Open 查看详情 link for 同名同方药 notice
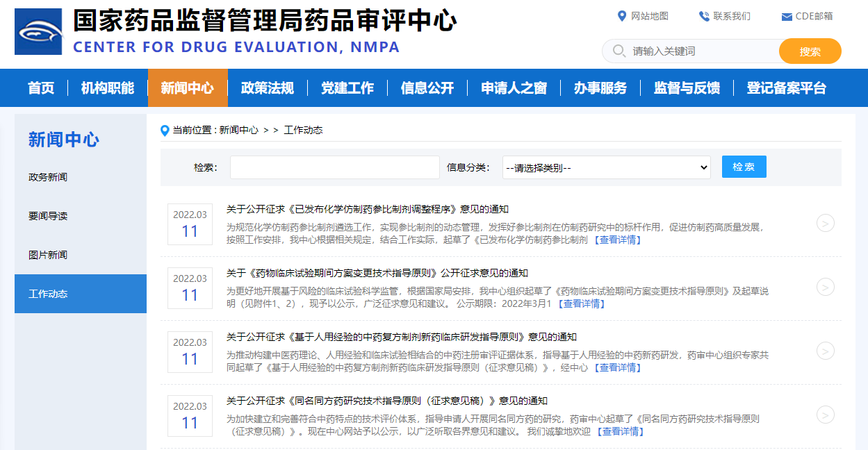 pyautogui.click(x=621, y=431)
